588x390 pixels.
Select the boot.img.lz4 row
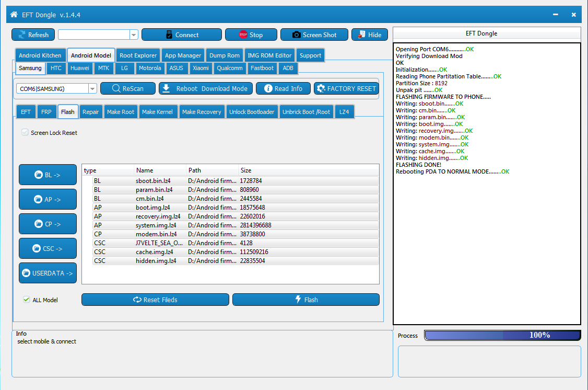click(236, 207)
